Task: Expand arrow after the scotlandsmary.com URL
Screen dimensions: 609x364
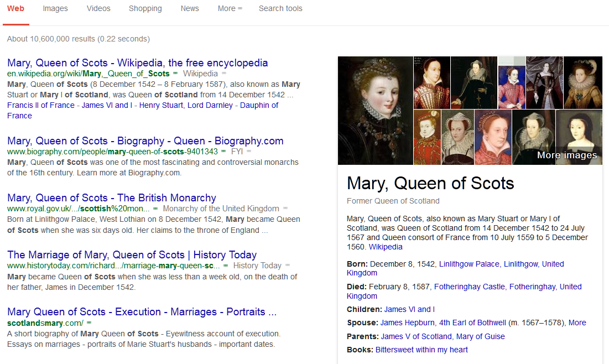Action: pyautogui.click(x=89, y=323)
